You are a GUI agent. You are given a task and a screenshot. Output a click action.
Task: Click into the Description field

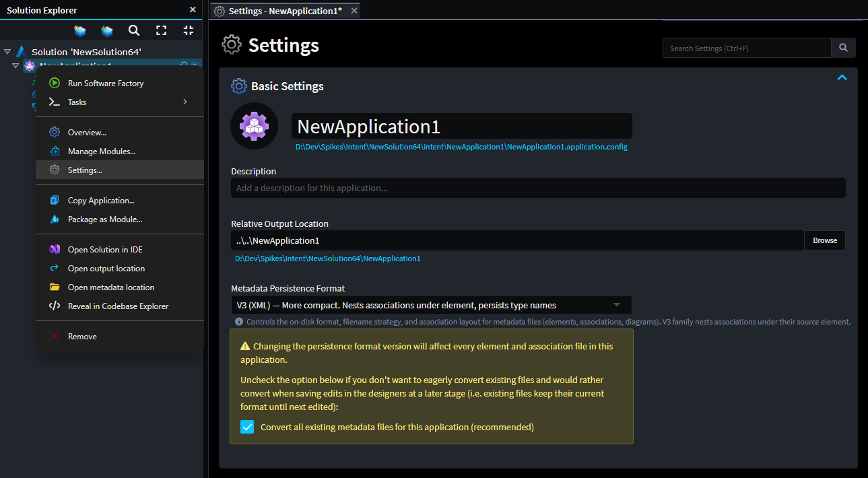538,188
